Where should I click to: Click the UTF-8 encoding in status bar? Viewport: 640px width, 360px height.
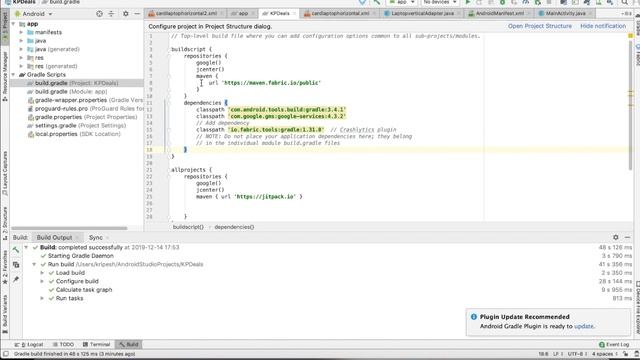(577, 354)
